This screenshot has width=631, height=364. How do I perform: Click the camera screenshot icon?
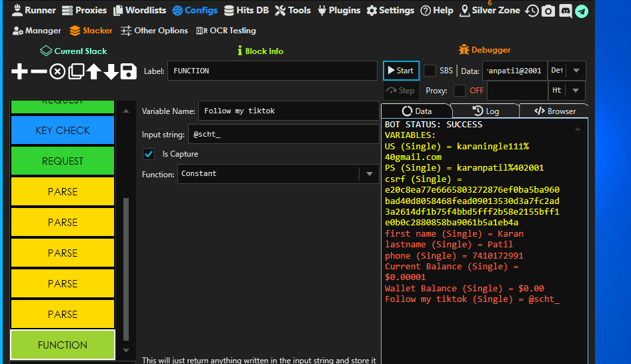(548, 11)
